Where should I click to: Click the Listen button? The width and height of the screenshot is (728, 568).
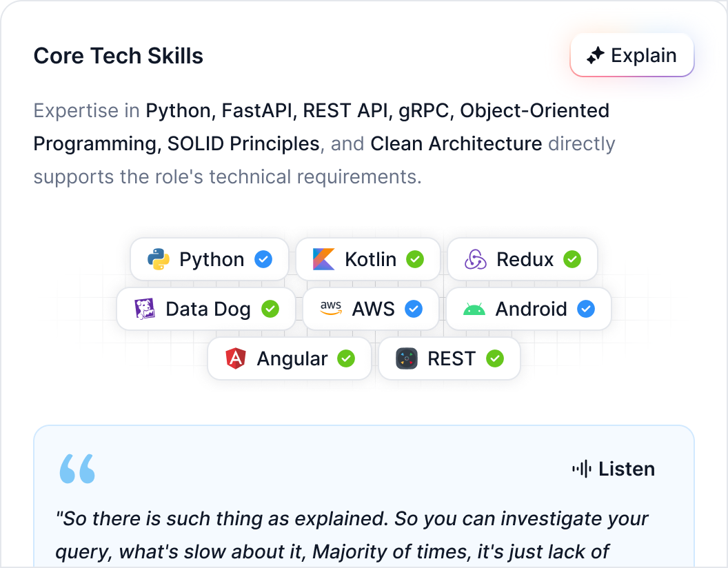coord(614,469)
